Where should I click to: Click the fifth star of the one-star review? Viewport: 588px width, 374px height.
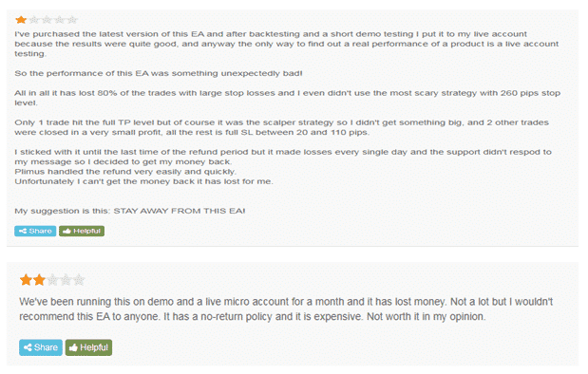[72, 20]
